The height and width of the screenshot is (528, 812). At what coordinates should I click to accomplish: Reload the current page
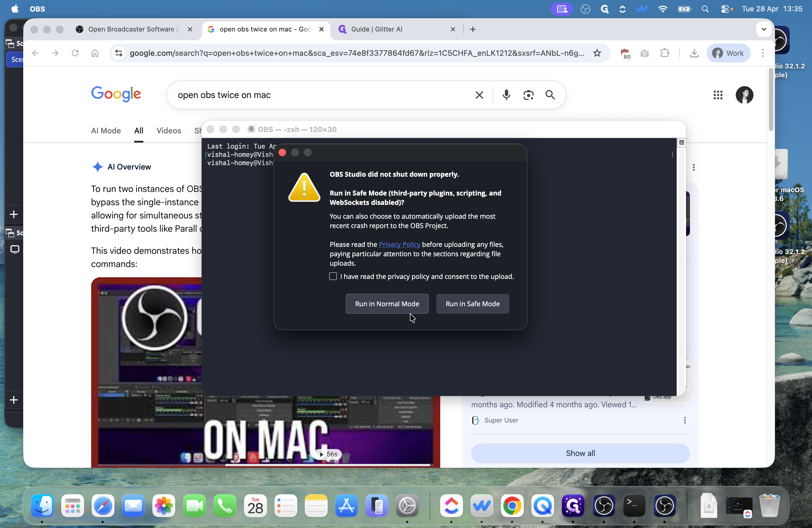pyautogui.click(x=75, y=53)
